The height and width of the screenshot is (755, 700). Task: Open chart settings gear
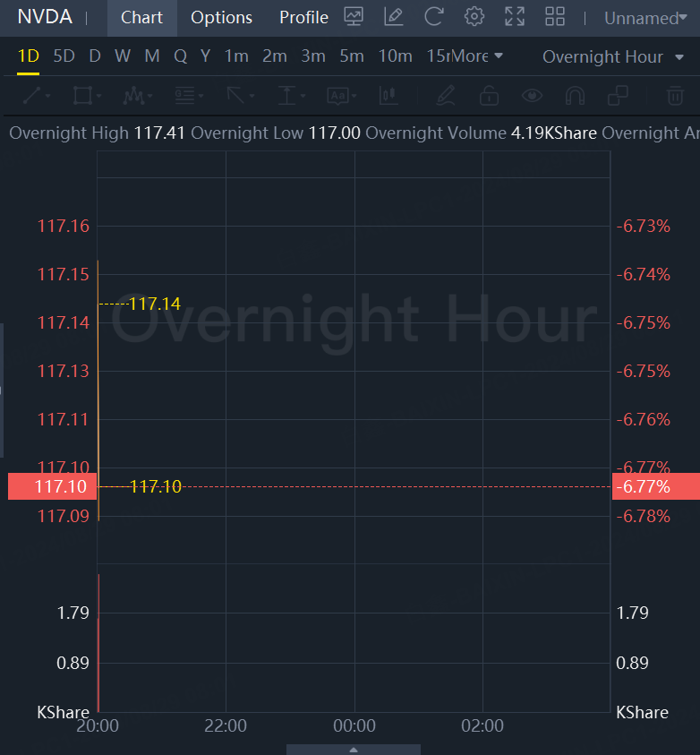474,17
